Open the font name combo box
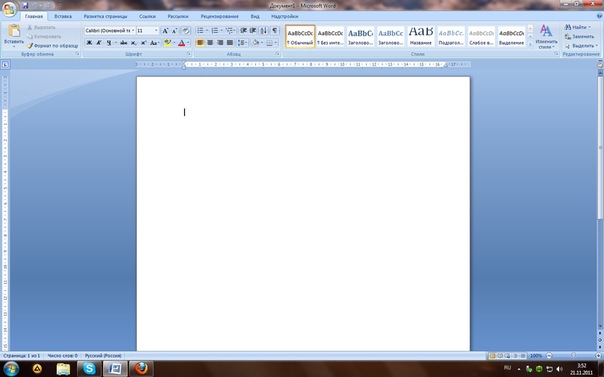 [x=110, y=30]
